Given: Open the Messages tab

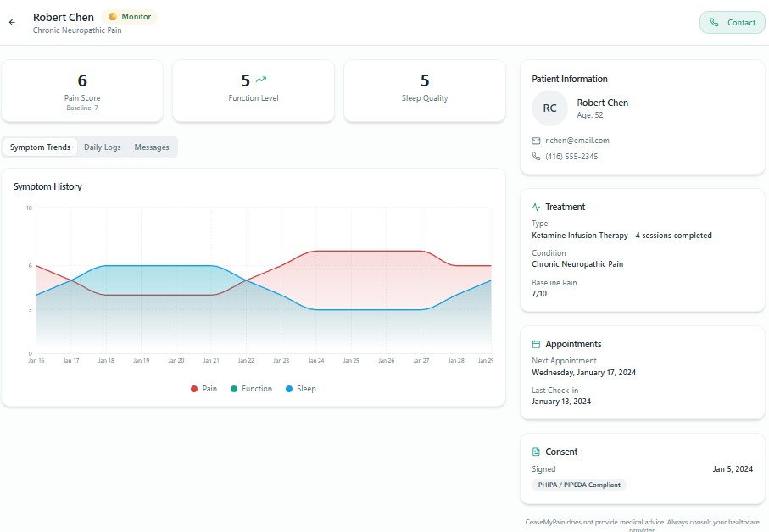Looking at the screenshot, I should 152,147.
